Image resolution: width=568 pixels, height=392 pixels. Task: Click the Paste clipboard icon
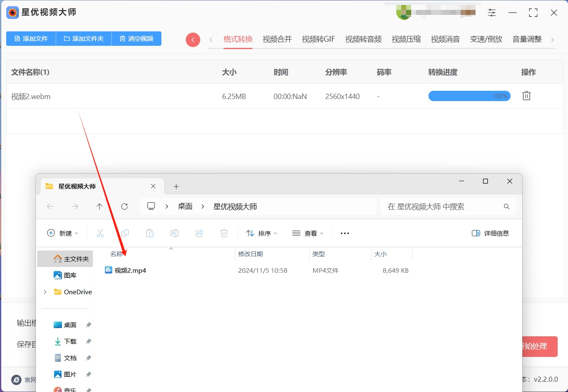150,233
